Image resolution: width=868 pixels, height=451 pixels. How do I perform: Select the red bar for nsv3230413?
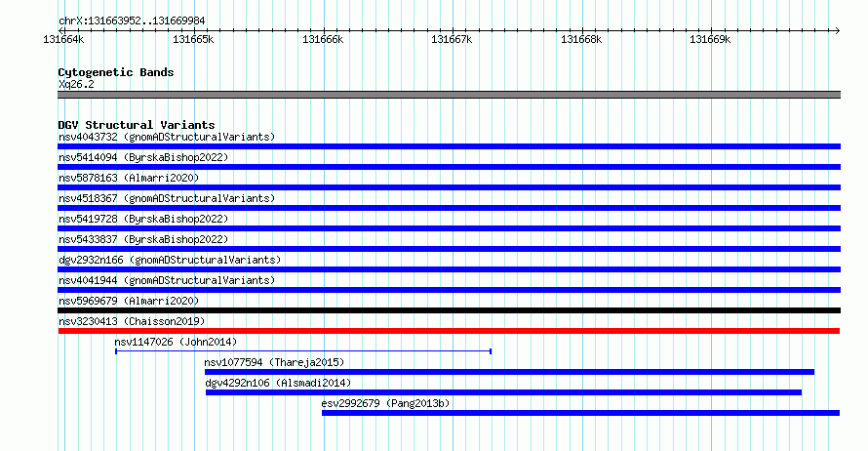pos(449,331)
